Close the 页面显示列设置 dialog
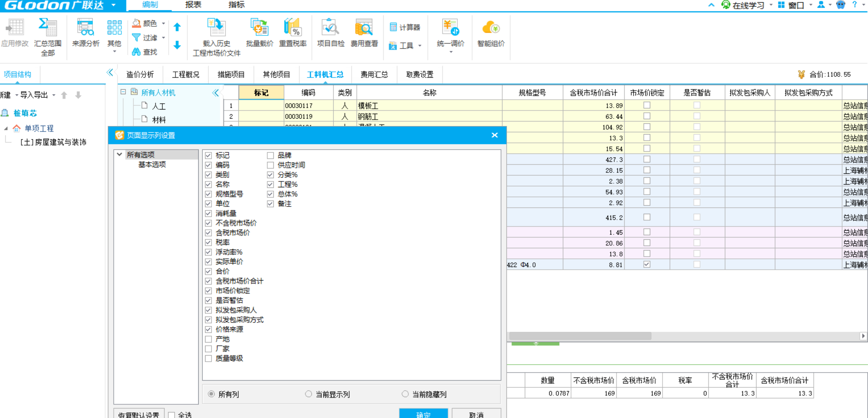Screen dimensions: 868x418 [495, 135]
